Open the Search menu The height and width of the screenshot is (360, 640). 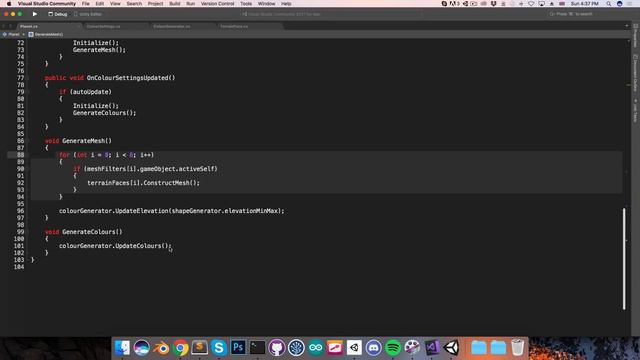134,4
